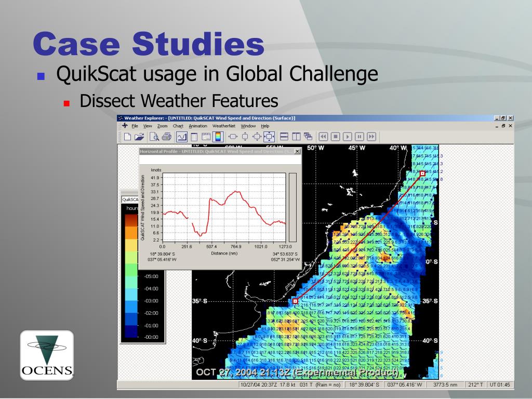Click the Horizontal Profile title bar
The height and width of the screenshot is (399, 532).
tap(217, 151)
